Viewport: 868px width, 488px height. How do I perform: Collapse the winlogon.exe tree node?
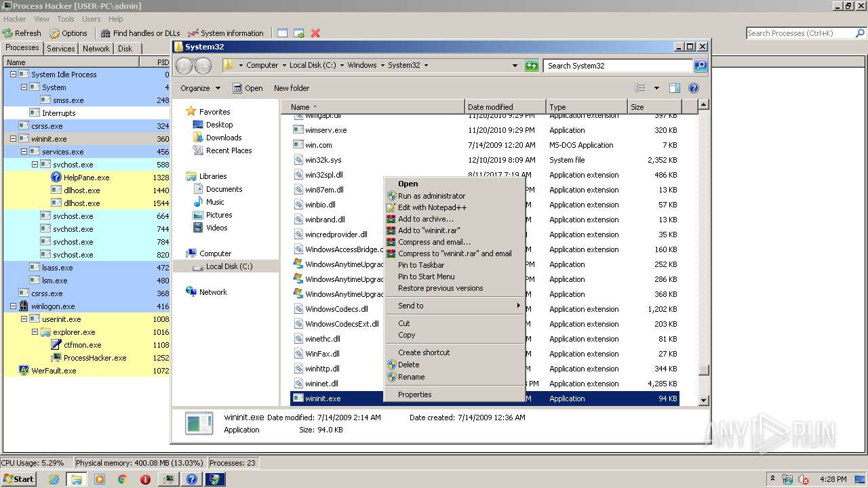[13, 306]
